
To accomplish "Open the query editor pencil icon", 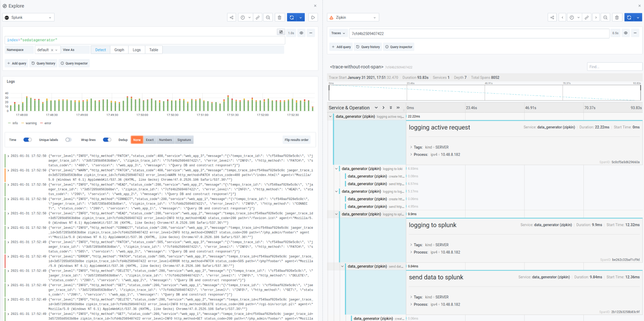I will (x=281, y=32).
